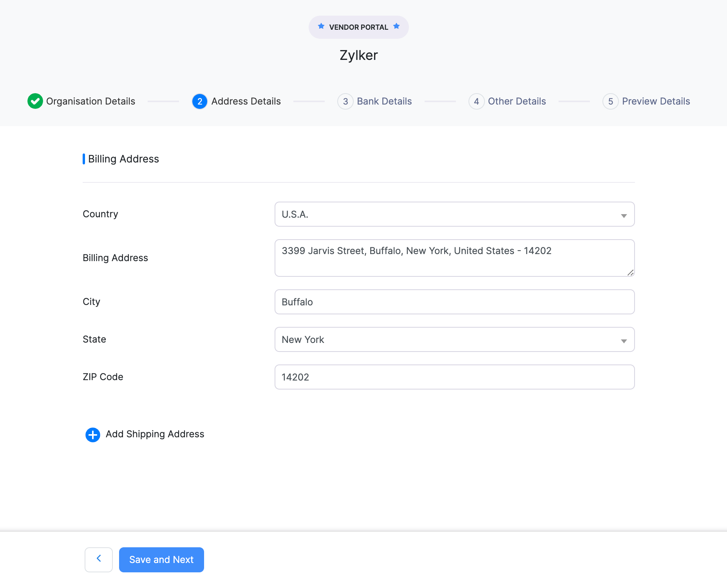Click the plus icon beside Add Shipping Address
The width and height of the screenshot is (727, 588).
coord(92,435)
